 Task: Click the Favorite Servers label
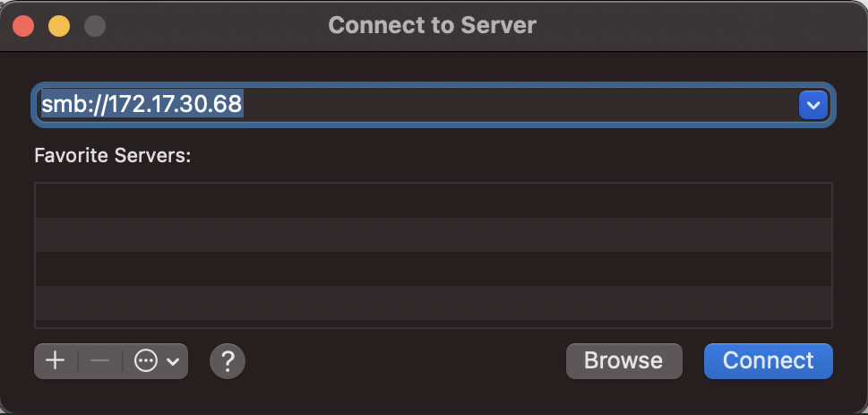[x=112, y=156]
